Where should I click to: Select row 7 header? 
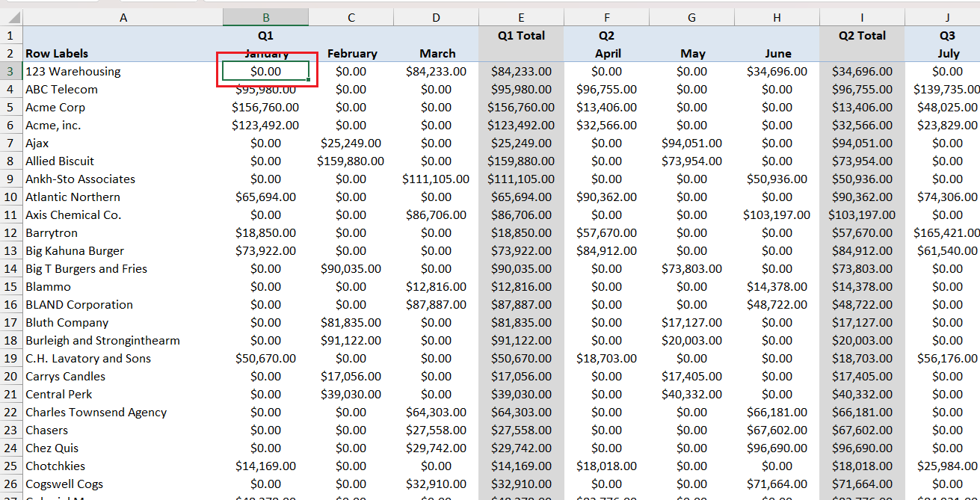click(x=11, y=143)
